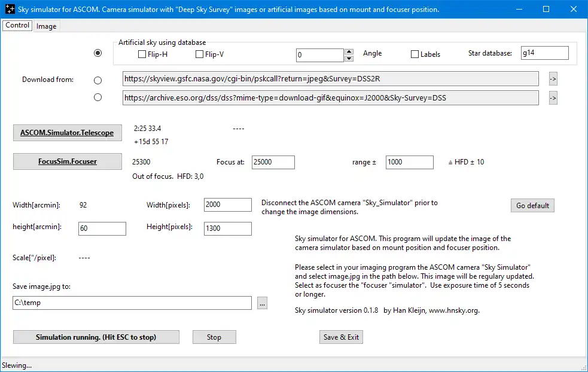This screenshot has width=588, height=372.
Task: Click the HFD ± 10 label
Action: (x=466, y=162)
